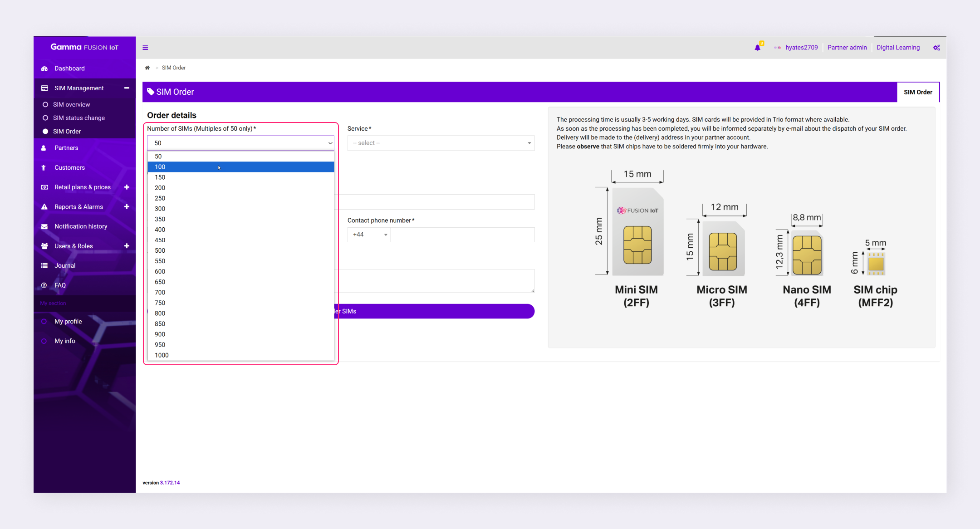Click the hamburger menu toggle icon
Viewport: 980px width, 529px height.
click(145, 48)
